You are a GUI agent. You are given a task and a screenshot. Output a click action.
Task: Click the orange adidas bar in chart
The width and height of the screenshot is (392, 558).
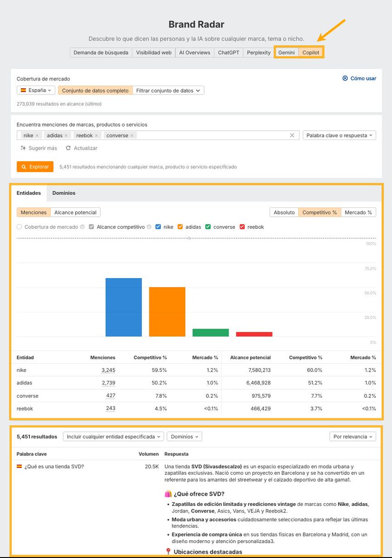pos(167,312)
